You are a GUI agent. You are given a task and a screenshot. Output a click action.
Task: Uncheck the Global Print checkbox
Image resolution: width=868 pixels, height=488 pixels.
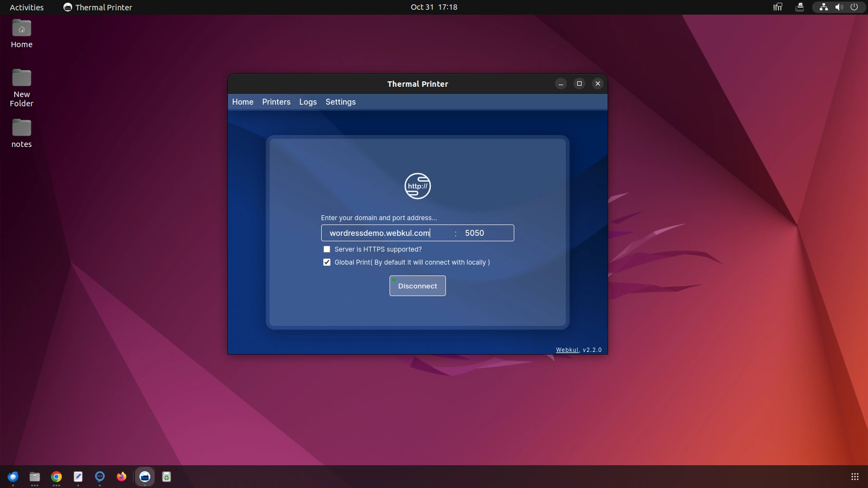[327, 262]
